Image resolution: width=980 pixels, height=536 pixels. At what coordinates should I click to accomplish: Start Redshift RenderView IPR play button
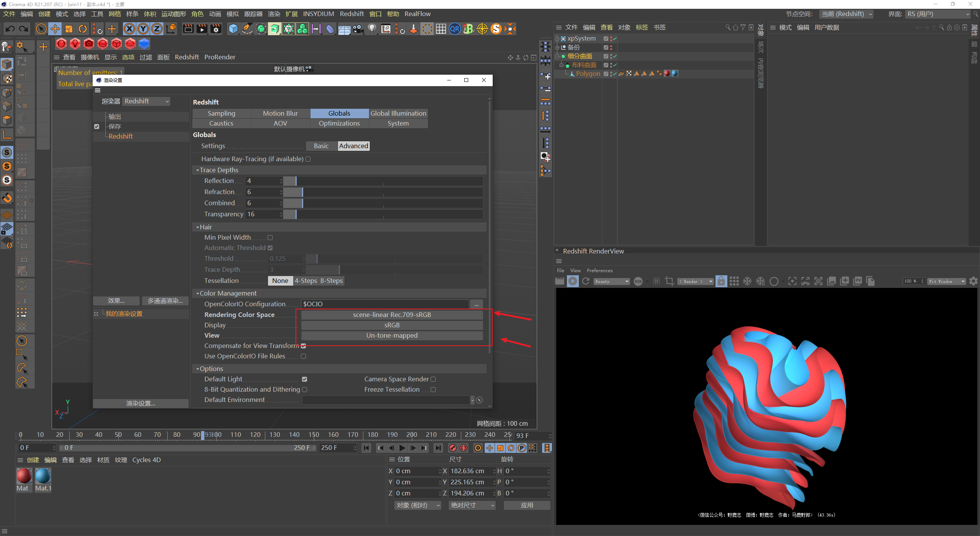point(573,281)
